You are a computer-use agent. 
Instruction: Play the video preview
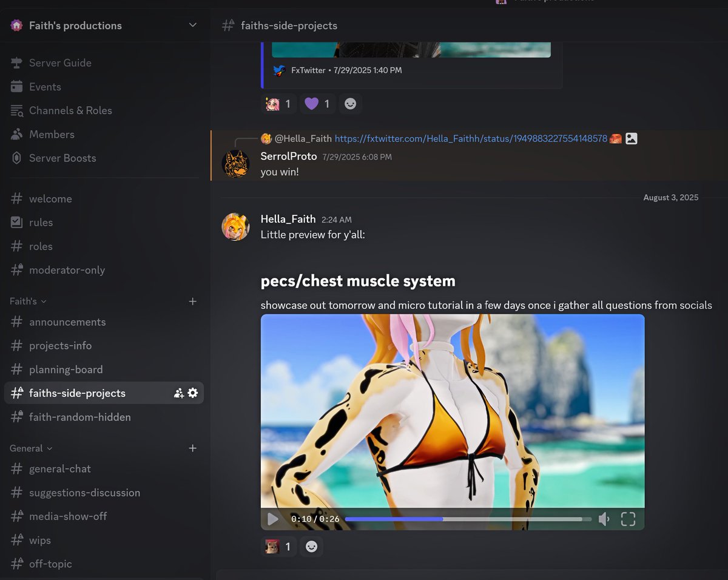pos(273,519)
